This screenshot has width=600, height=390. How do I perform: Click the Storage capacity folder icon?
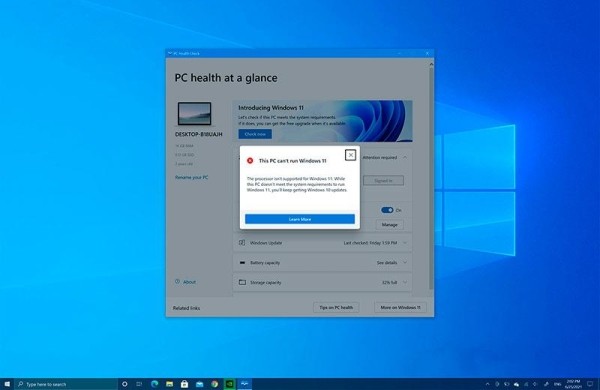click(x=242, y=282)
